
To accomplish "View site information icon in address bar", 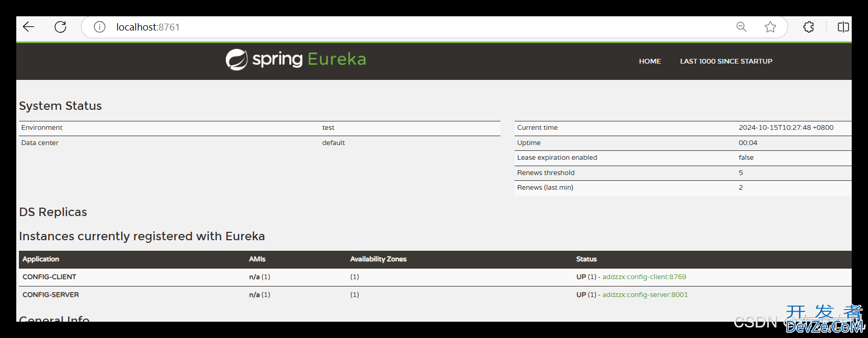I will tap(99, 27).
